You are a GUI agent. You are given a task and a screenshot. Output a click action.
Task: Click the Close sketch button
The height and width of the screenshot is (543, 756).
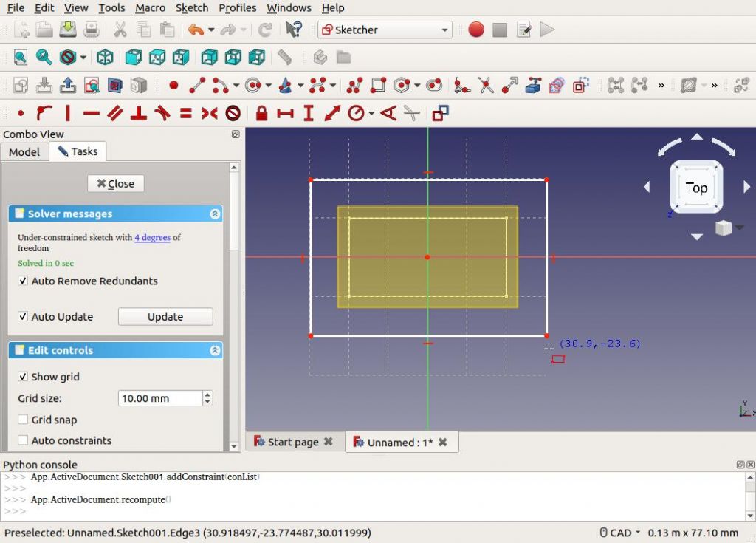click(x=116, y=183)
